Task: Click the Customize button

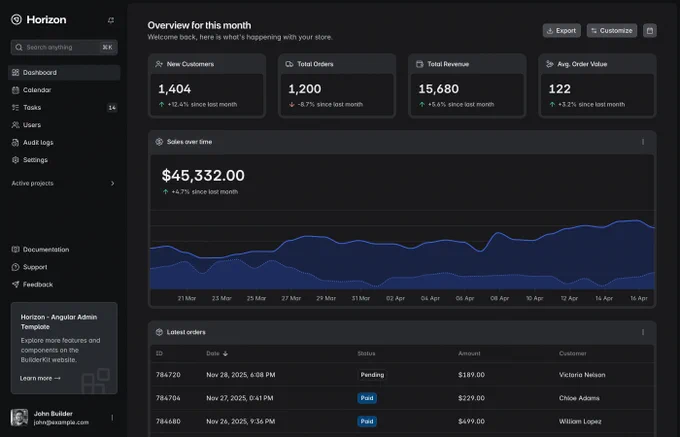Action: tap(611, 30)
